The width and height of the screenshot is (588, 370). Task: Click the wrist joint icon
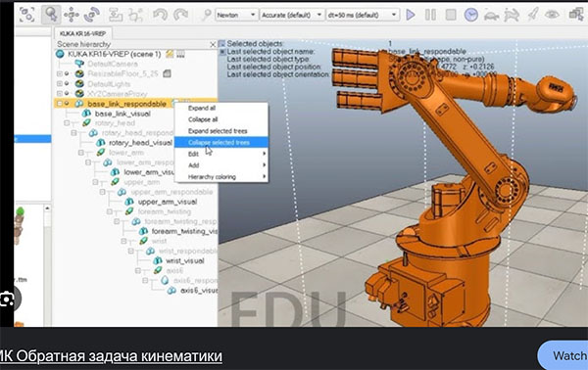[144, 241]
